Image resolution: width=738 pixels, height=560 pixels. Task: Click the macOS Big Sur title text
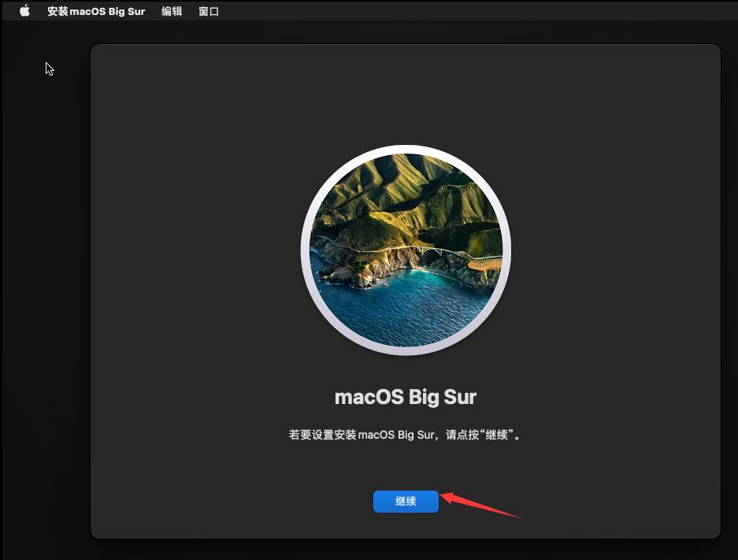pyautogui.click(x=405, y=397)
